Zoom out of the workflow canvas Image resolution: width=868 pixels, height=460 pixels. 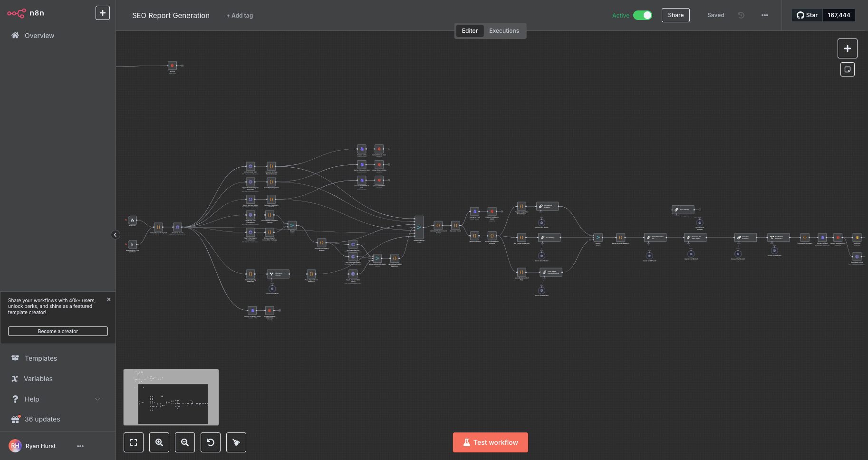pos(185,442)
